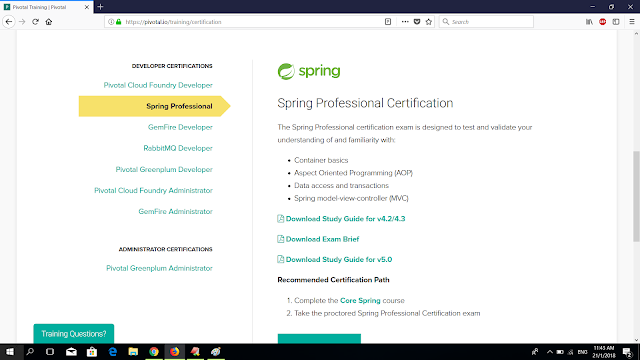The width and height of the screenshot is (640, 360).
Task: Click the Spring logo
Action: (309, 71)
